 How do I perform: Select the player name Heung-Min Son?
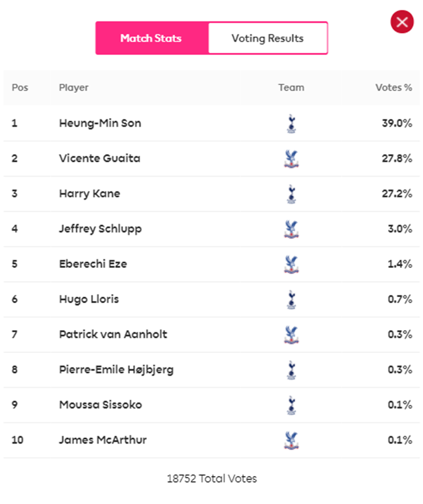coord(100,123)
